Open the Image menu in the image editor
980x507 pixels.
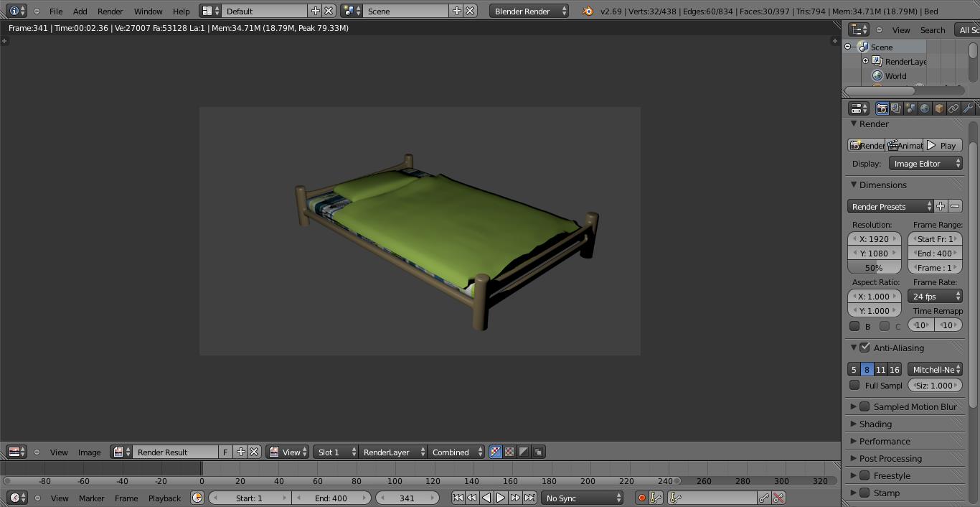click(89, 452)
